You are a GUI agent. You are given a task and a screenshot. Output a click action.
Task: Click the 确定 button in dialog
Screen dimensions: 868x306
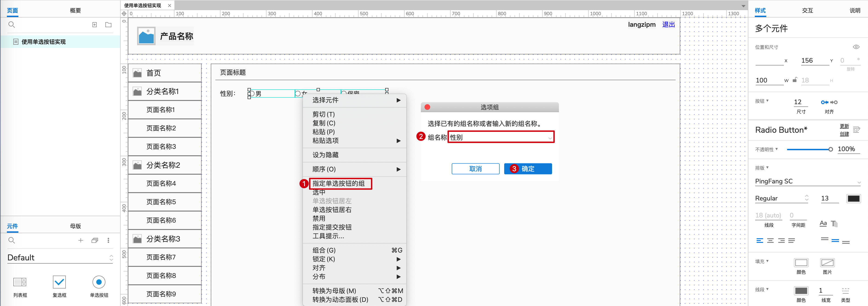[528, 169]
